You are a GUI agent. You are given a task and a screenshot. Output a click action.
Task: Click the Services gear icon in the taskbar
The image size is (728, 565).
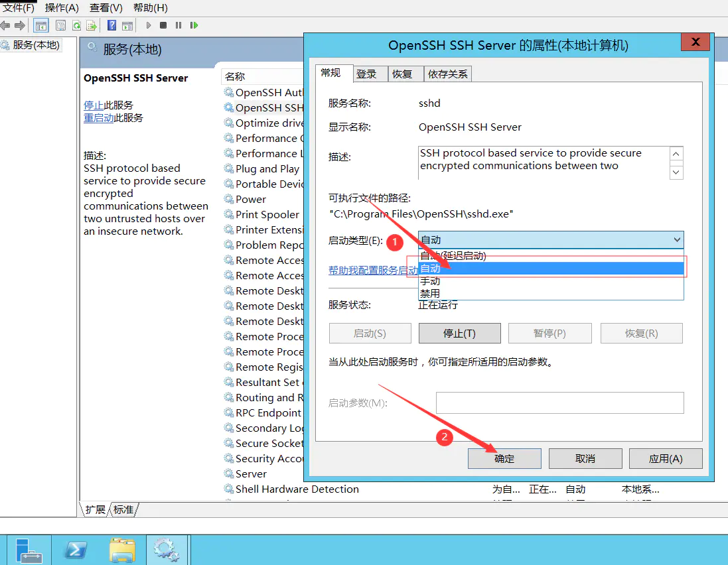click(167, 550)
